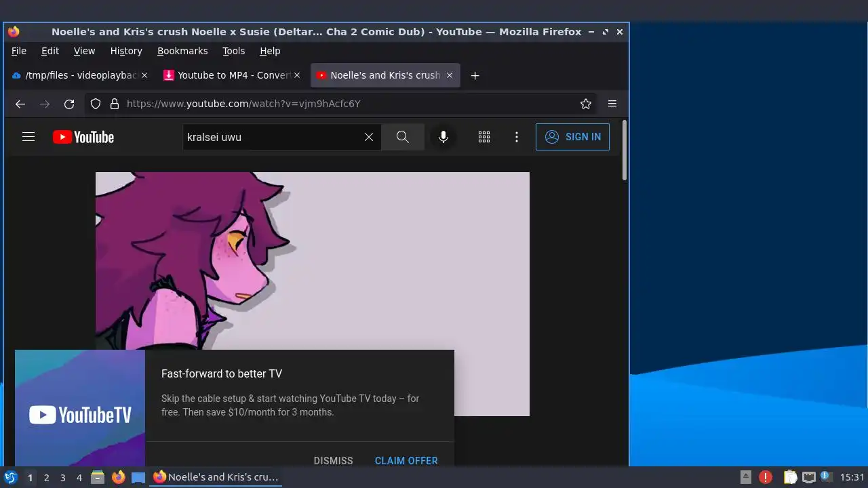Claim the YouTube TV offer
The height and width of the screenshot is (488, 868).
click(406, 460)
